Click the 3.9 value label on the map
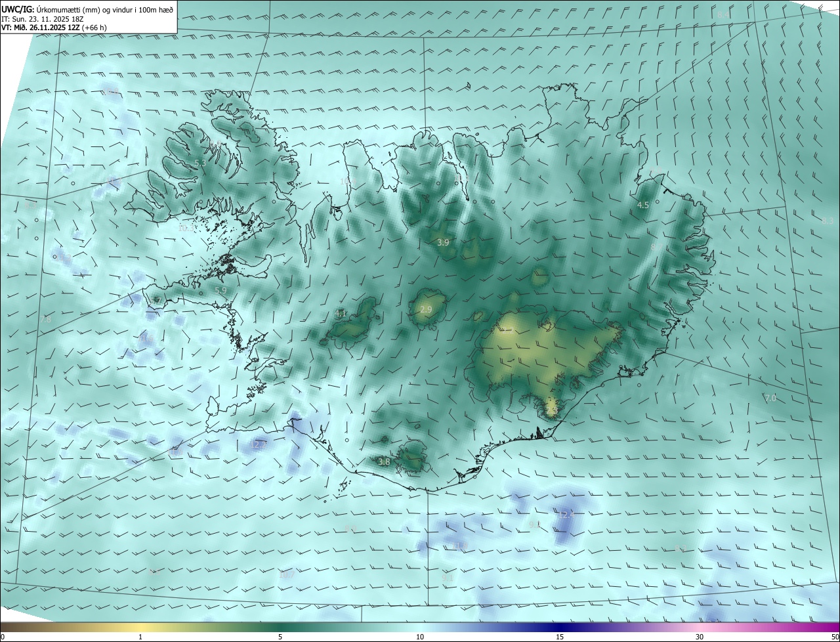Viewport: 840px width, 642px height. coord(443,242)
